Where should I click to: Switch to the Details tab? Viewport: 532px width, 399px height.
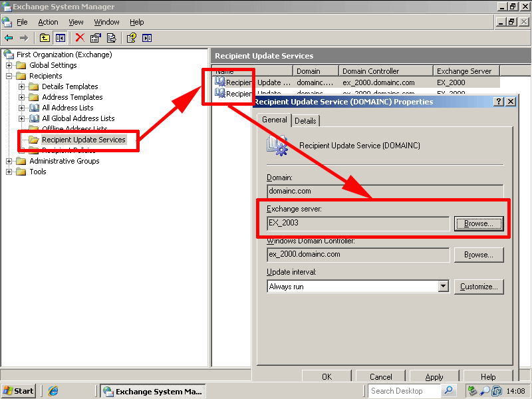click(305, 121)
